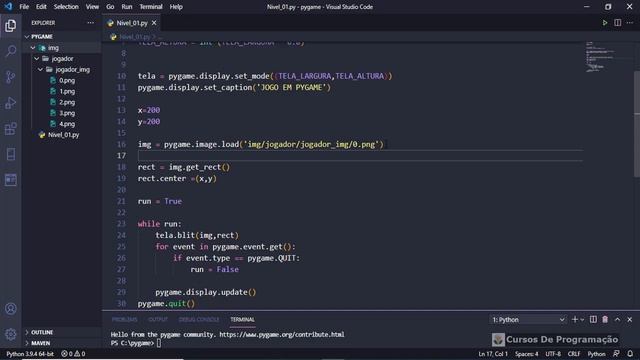Screen dimensions: 640x360
Task: Click the code minimap preview
Action: click(x=600, y=57)
